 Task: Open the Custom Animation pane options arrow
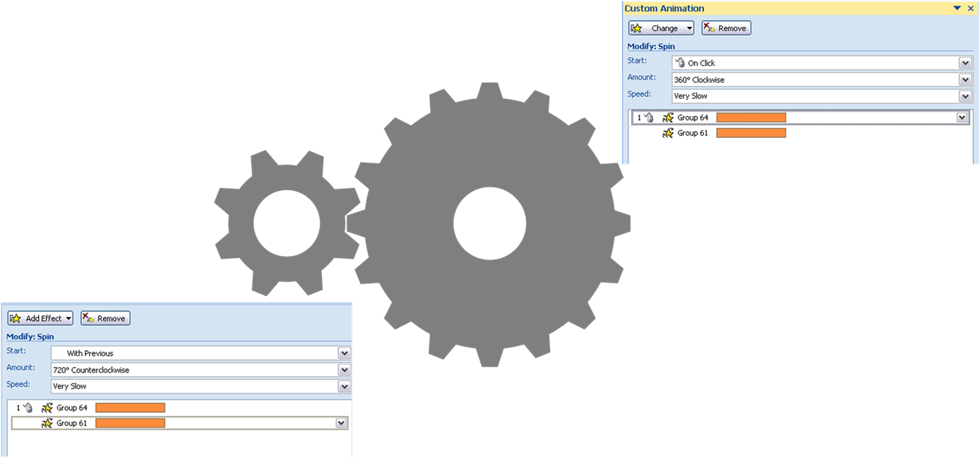pyautogui.click(x=957, y=8)
